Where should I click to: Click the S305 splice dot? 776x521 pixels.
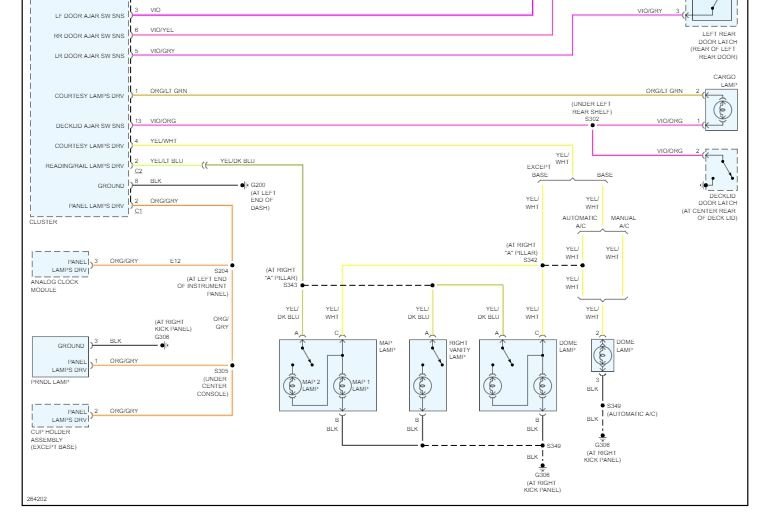(x=232, y=365)
